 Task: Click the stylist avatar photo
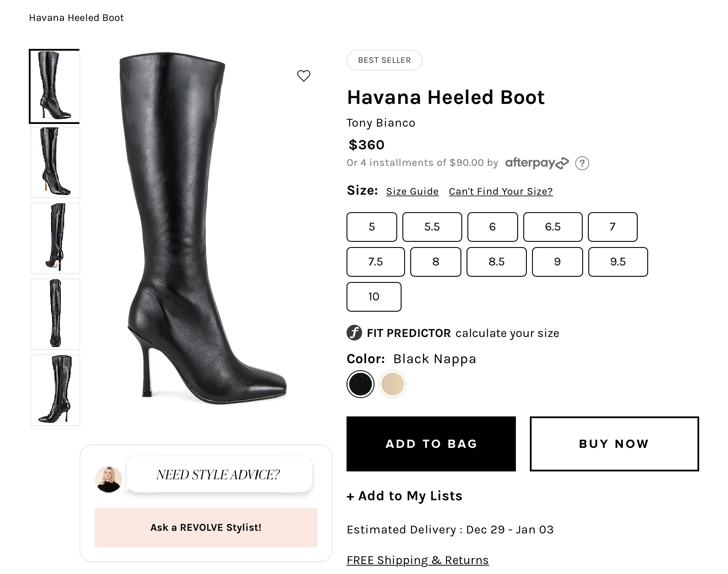coord(109,479)
